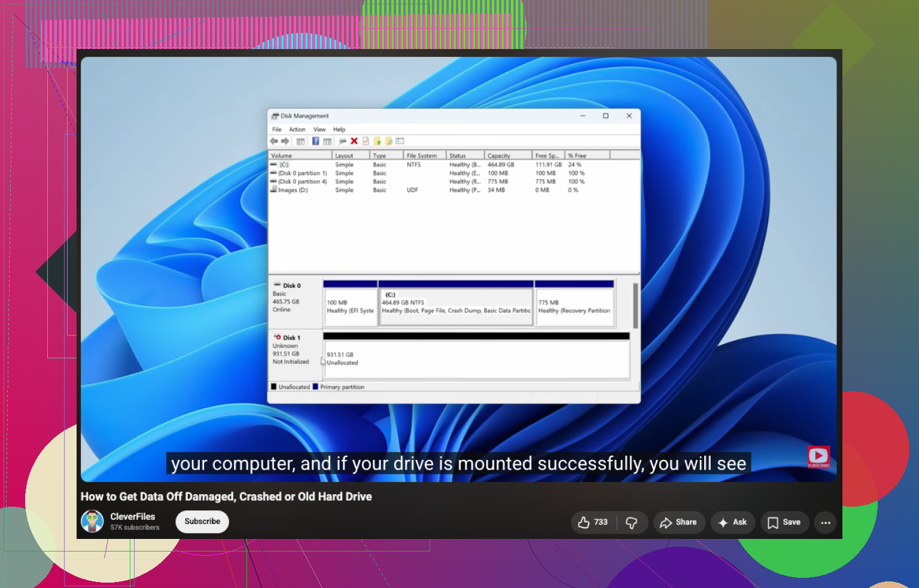Viewport: 919px width, 588px height.
Task: Sort by the Type column header
Action: pos(387,156)
